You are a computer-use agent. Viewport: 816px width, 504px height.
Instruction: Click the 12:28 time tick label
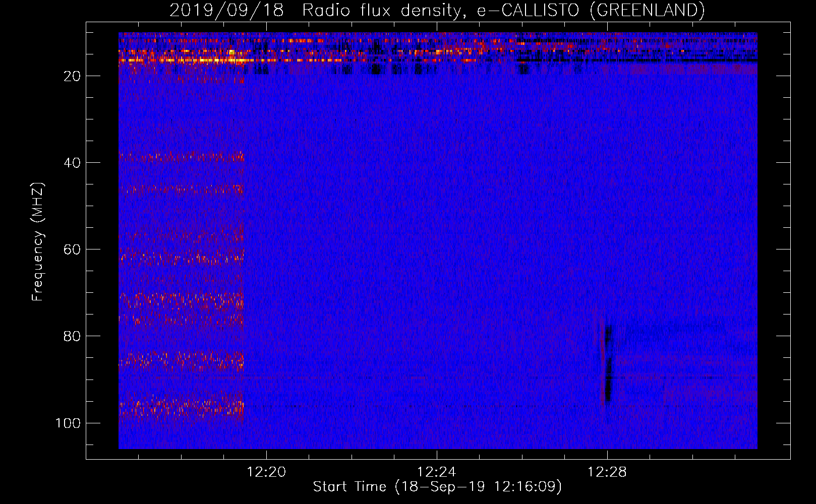[607, 472]
